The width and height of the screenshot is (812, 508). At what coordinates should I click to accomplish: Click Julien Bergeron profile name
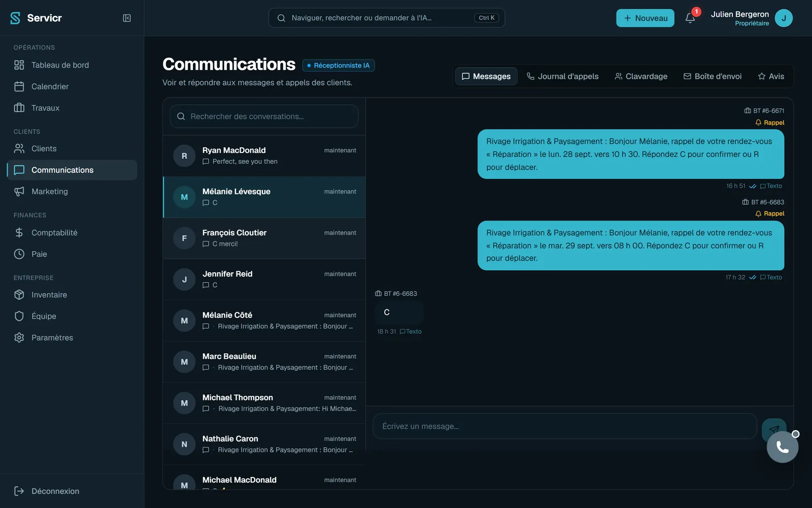739,14
